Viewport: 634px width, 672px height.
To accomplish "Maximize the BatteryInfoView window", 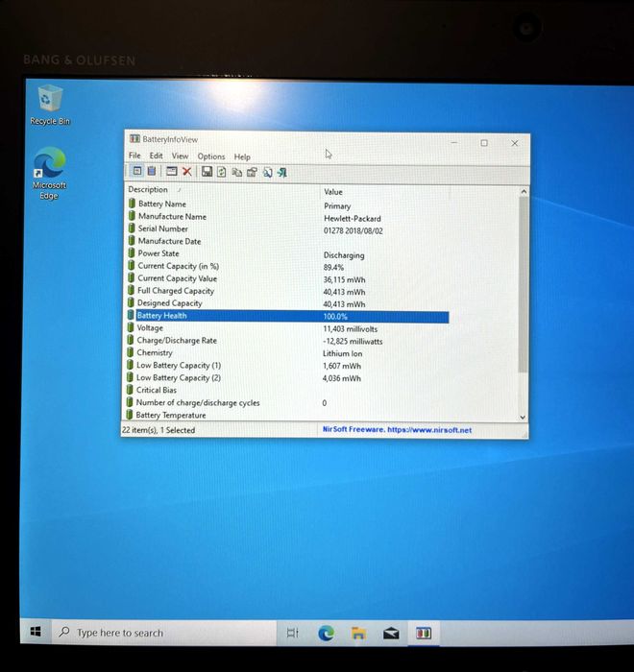I will coord(484,143).
